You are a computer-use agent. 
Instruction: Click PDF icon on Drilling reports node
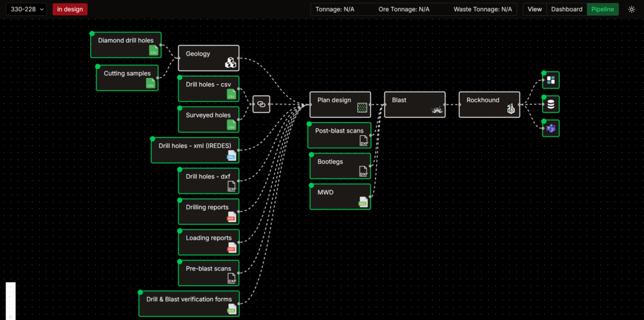[x=231, y=217]
